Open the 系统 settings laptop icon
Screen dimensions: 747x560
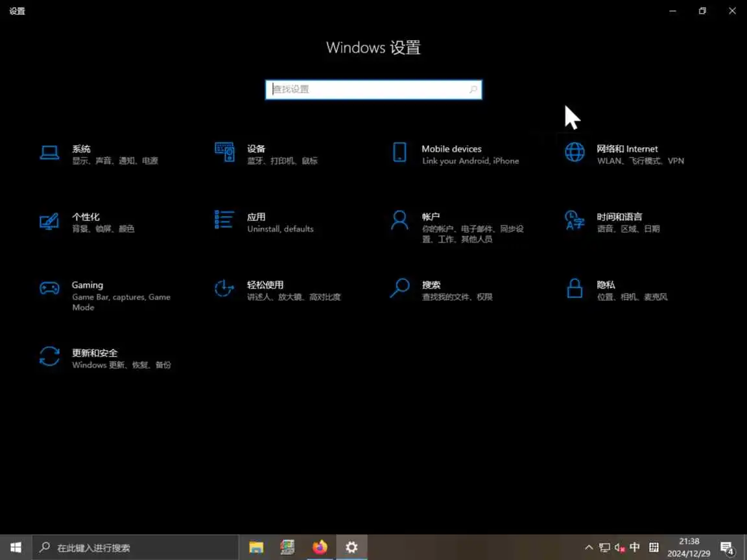[49, 153]
